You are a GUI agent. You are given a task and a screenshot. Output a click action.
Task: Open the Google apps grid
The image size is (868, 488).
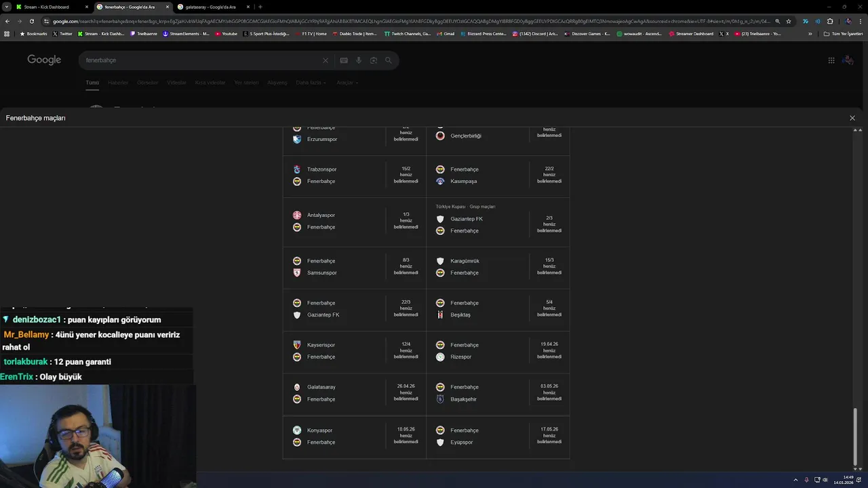[831, 60]
